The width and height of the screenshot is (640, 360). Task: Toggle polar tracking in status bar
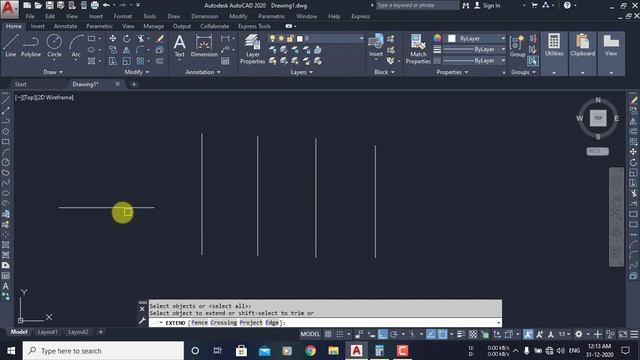tap(393, 334)
